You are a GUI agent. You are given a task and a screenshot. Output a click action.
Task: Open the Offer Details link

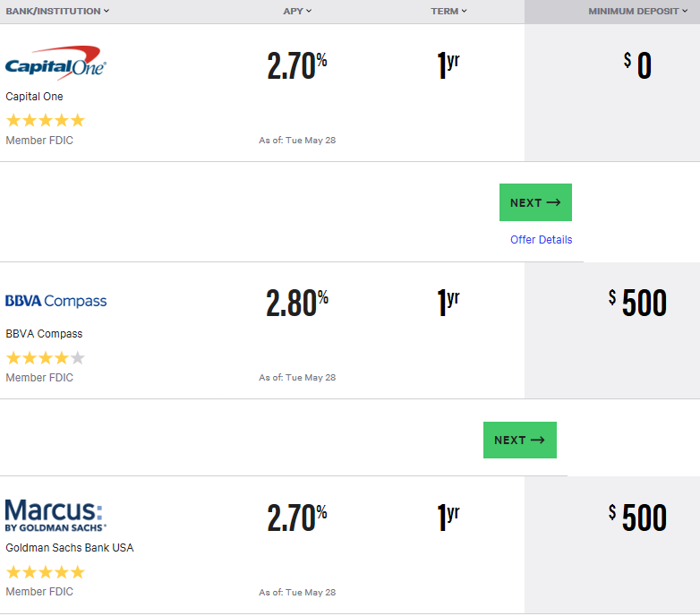click(x=541, y=239)
